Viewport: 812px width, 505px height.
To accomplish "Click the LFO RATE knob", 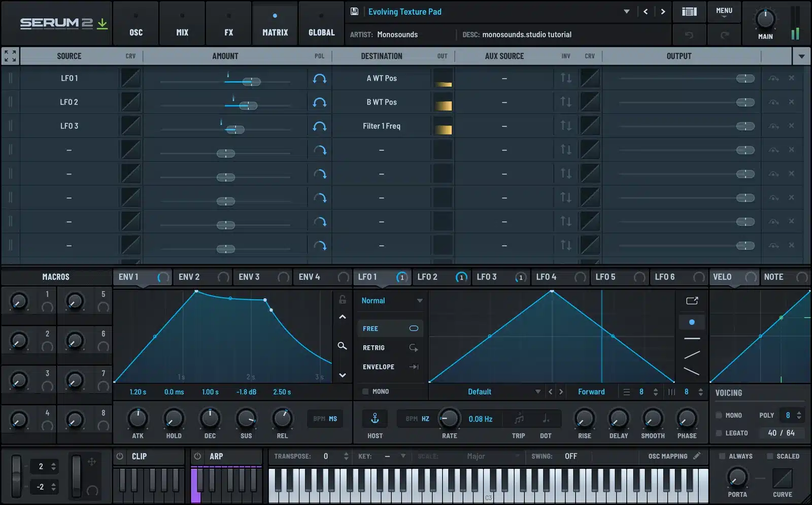I will [x=449, y=418].
